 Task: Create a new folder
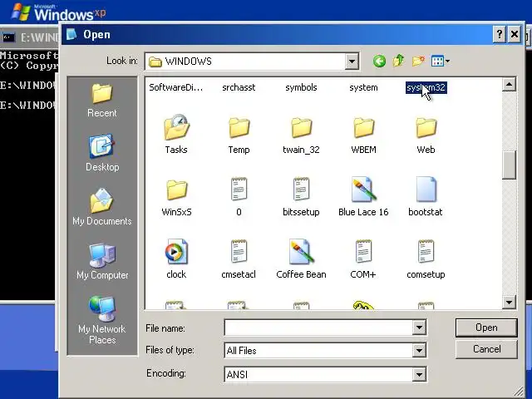coord(418,61)
